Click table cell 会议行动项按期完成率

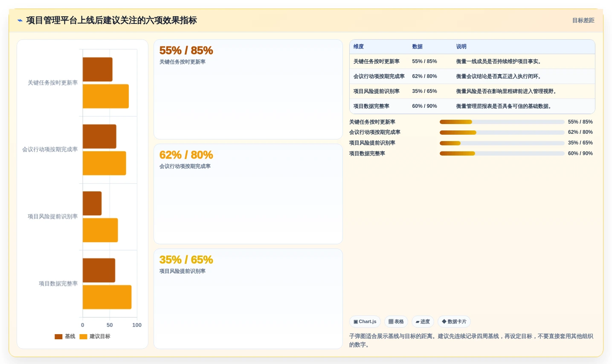pyautogui.click(x=379, y=76)
